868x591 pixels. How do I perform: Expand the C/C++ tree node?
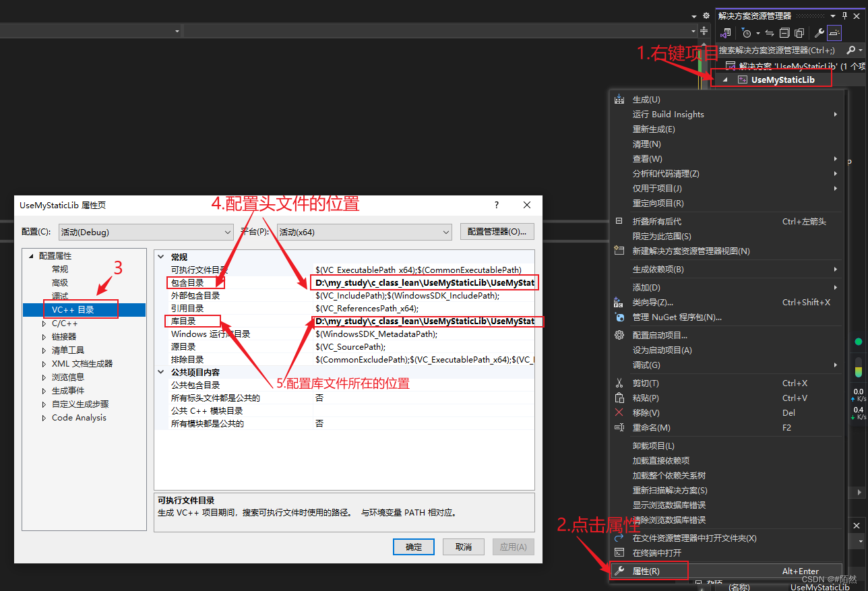click(44, 323)
